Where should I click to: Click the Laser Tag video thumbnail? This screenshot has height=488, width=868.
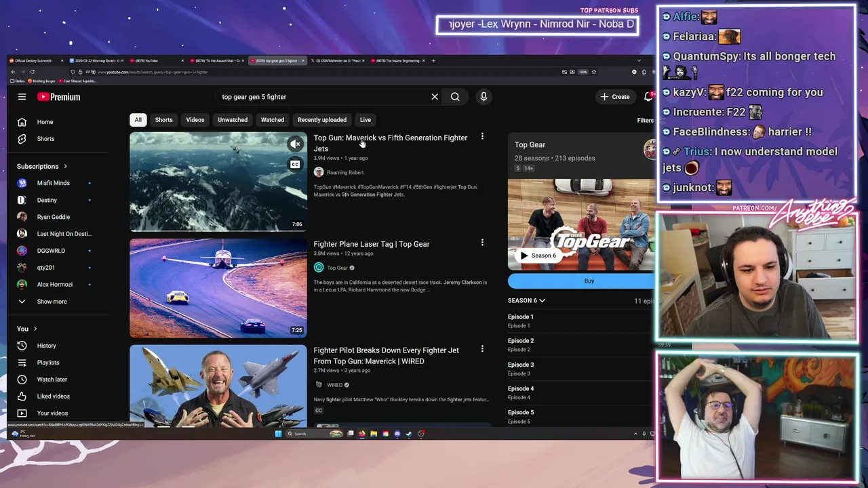coord(218,288)
